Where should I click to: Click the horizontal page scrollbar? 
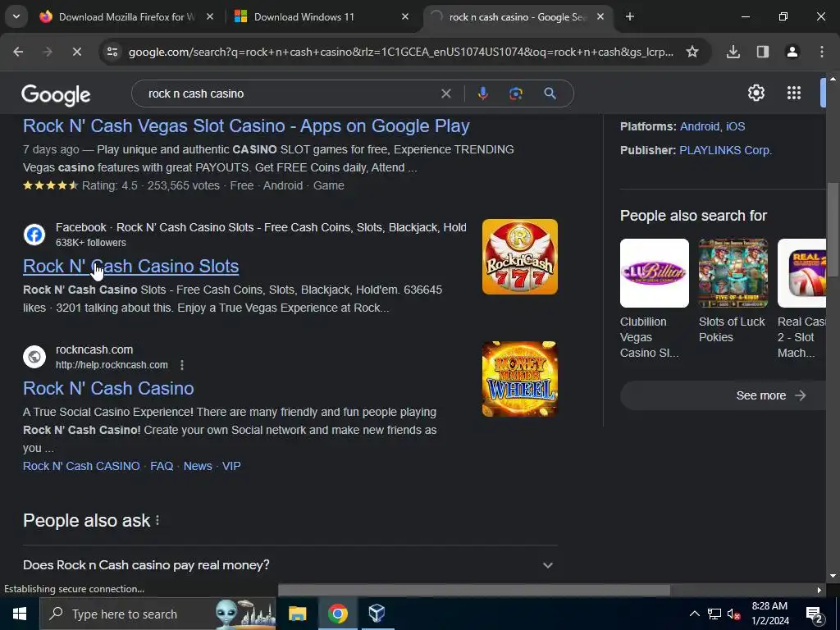pyautogui.click(x=473, y=590)
